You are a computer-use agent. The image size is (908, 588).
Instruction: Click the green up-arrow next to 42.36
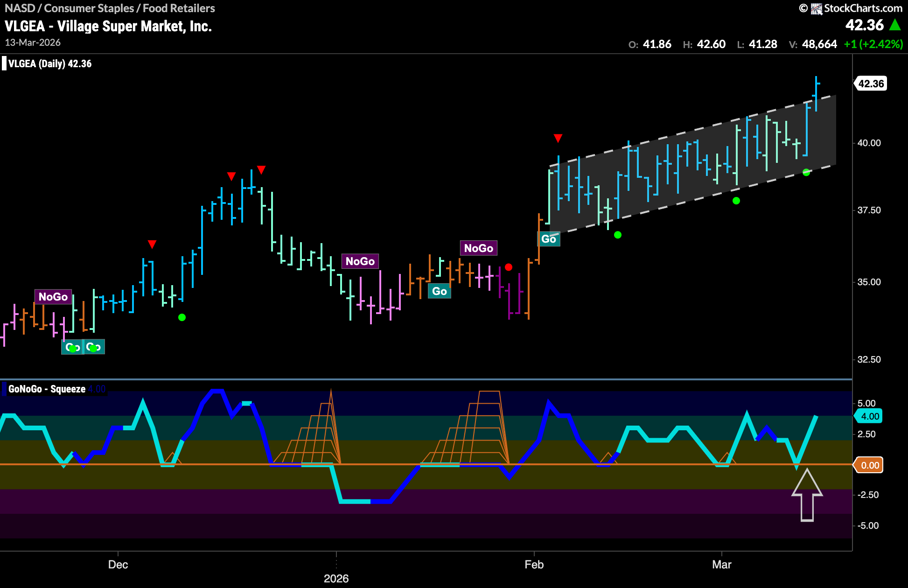click(x=895, y=25)
